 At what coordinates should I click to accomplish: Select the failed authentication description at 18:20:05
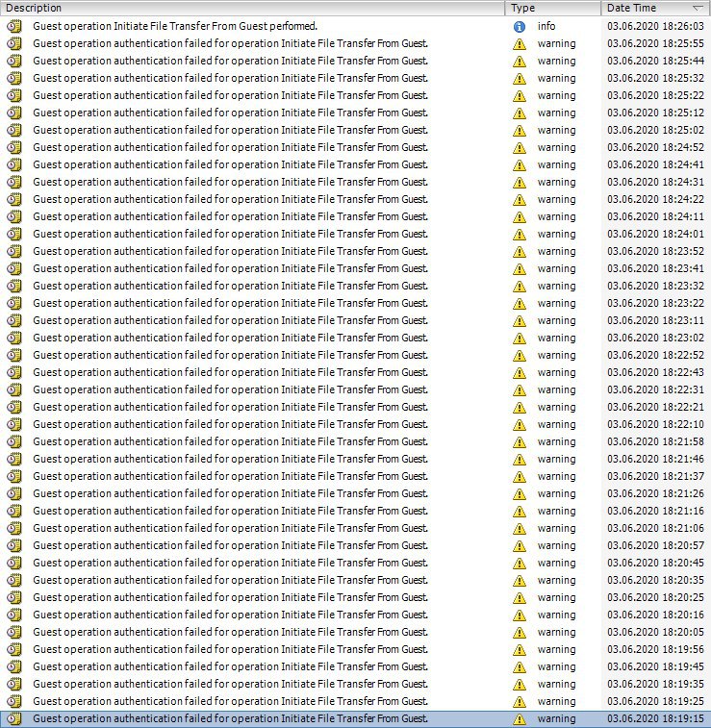(x=230, y=632)
